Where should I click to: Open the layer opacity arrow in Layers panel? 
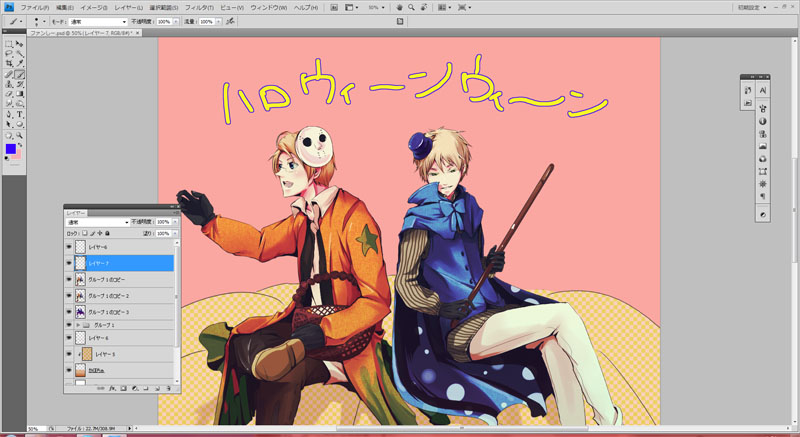pyautogui.click(x=176, y=222)
